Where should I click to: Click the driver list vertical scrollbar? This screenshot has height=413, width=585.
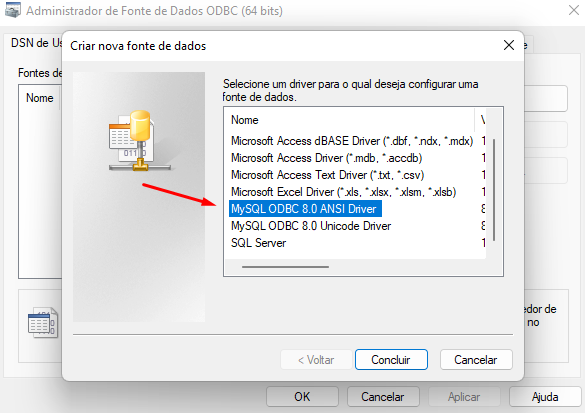tap(494, 190)
